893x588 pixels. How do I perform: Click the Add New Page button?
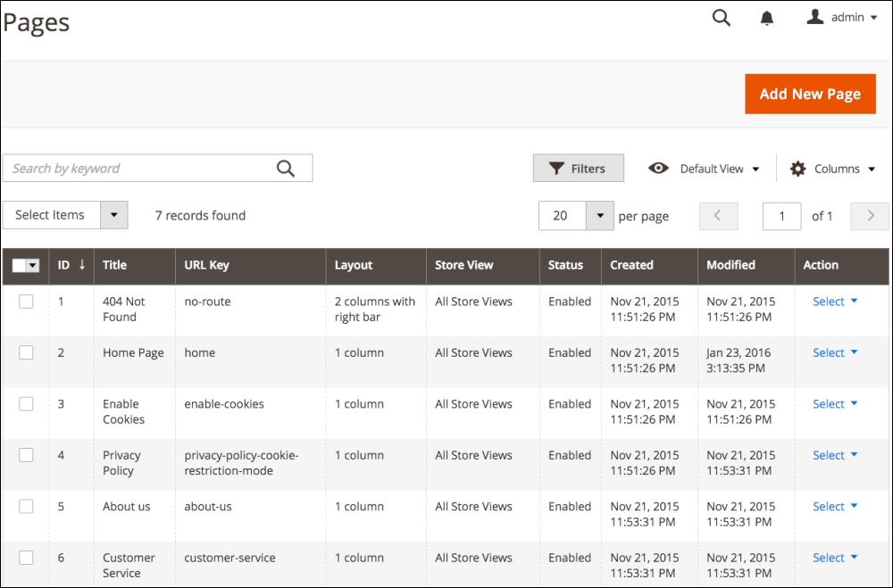(809, 94)
